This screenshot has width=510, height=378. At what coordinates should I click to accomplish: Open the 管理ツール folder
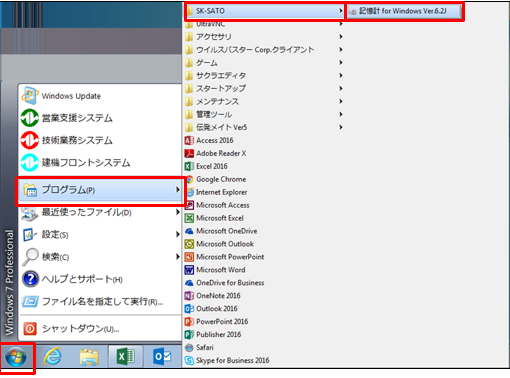[263, 114]
